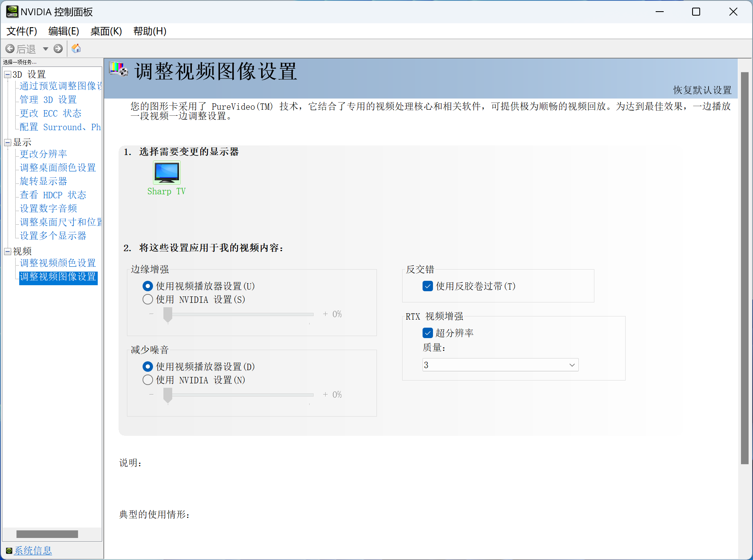Open 设置数字音频 page
Screen dimensions: 753x560
click(x=48, y=209)
